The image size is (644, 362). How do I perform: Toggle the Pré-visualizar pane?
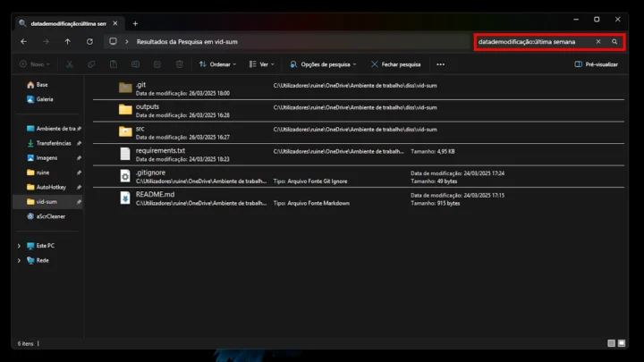pyautogui.click(x=597, y=64)
